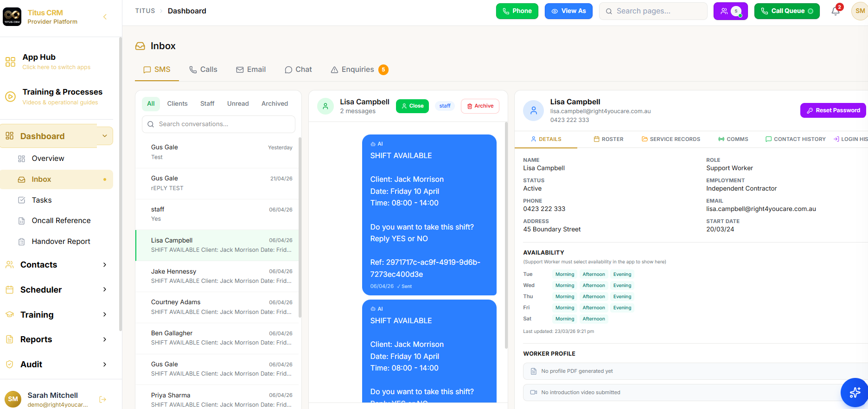Toggle Wednesday Afternoon availability chip
868x409 pixels.
594,286
